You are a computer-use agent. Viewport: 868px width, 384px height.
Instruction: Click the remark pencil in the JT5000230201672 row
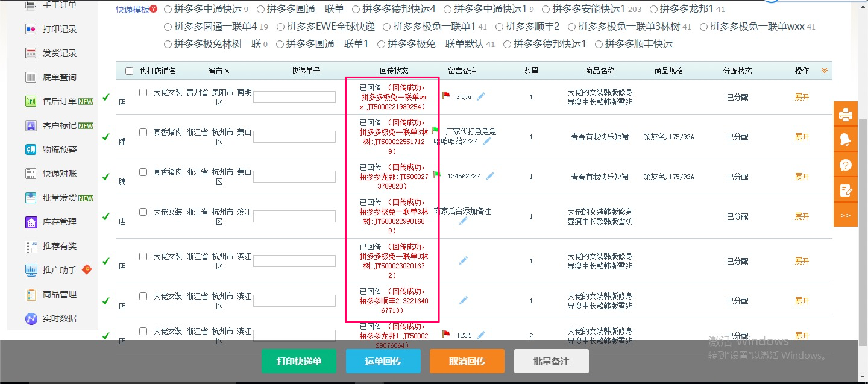click(463, 260)
